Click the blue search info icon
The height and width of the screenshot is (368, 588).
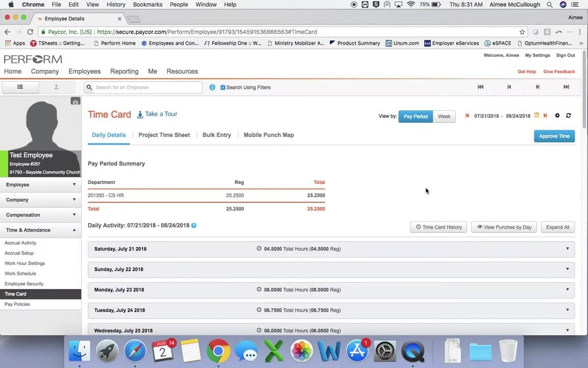212,87
